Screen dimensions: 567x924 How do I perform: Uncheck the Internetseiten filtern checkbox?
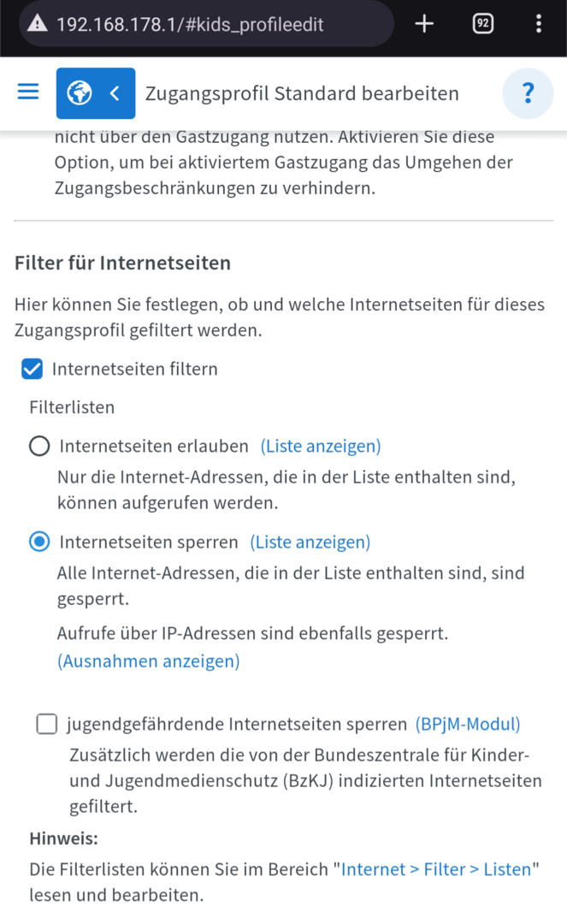(x=32, y=369)
